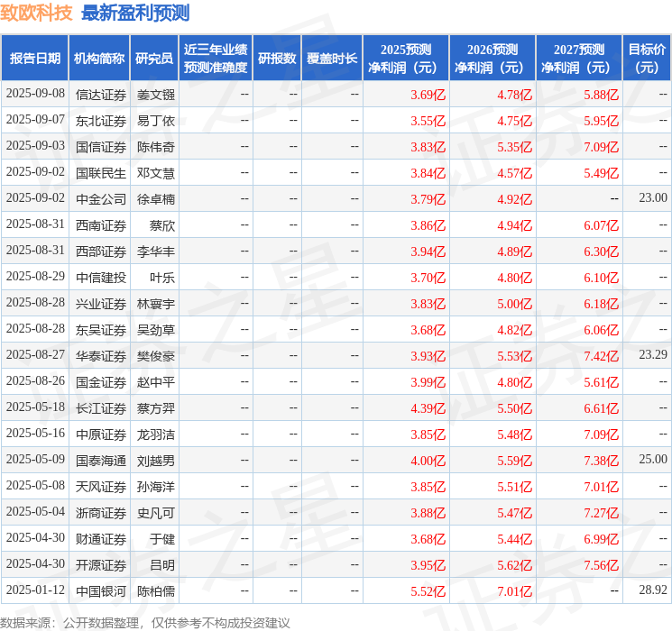Click the 近三年业绩预测准确度 header
The image size is (672, 631).
[216, 59]
